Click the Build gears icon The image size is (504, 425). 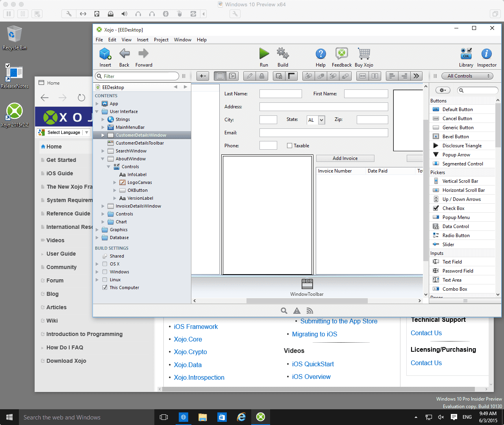click(283, 54)
